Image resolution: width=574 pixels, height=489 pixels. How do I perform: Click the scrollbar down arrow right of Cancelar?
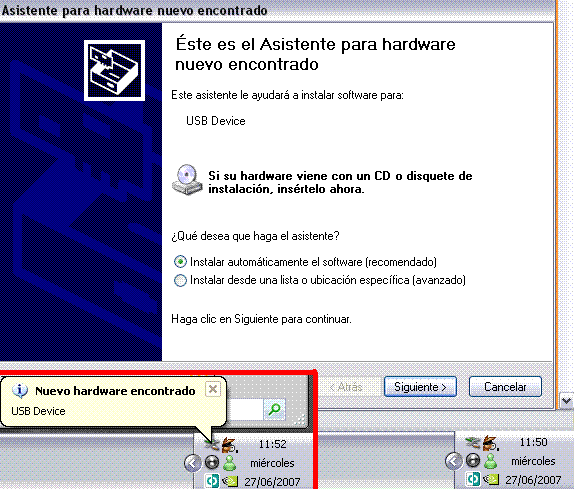click(x=566, y=401)
